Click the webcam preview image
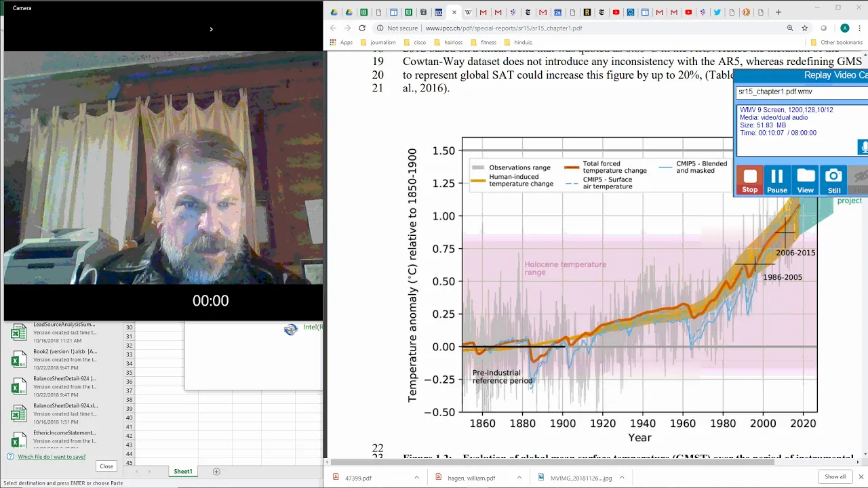The height and width of the screenshot is (488, 868). [x=163, y=167]
